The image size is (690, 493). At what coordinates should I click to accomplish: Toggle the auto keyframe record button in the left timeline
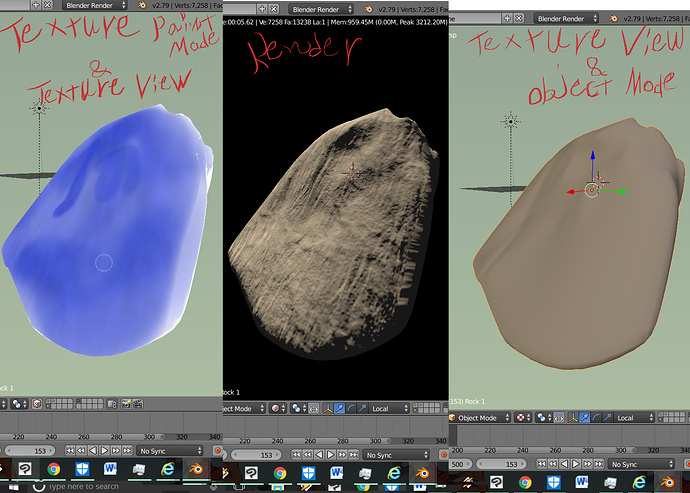[x=217, y=450]
